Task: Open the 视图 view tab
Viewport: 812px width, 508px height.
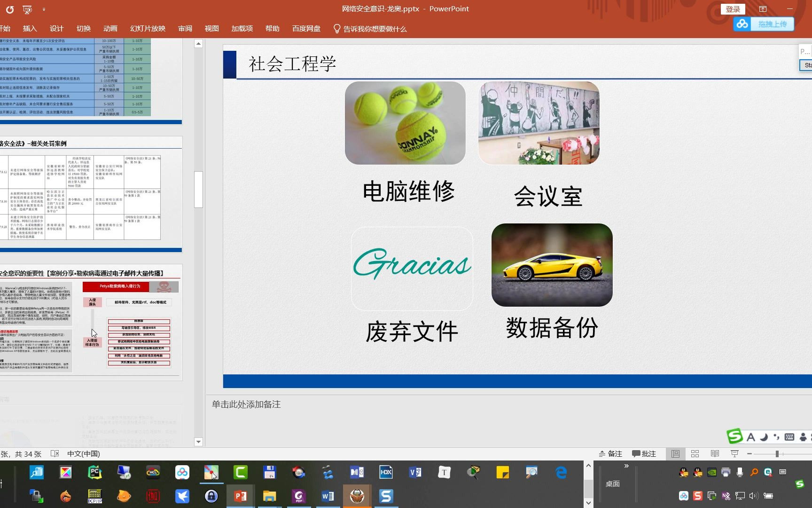Action: click(x=212, y=29)
